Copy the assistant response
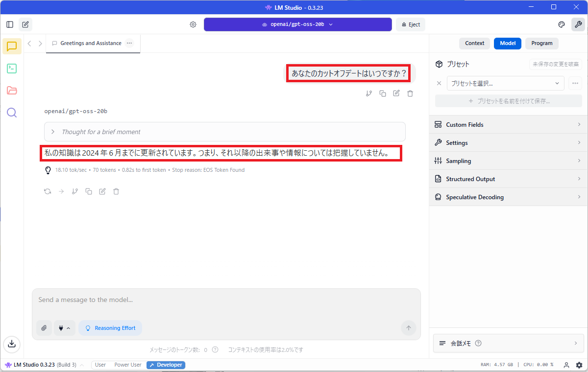The width and height of the screenshot is (588, 372). (x=89, y=191)
